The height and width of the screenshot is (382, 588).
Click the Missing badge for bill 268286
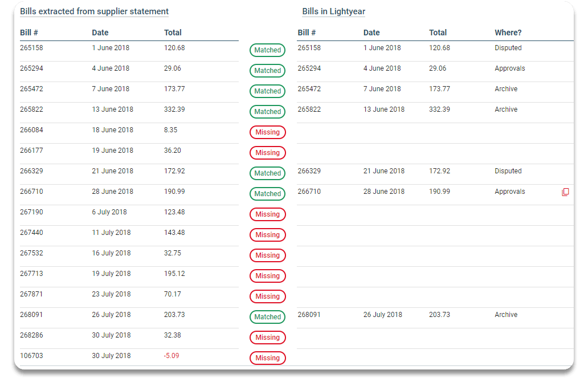coord(267,338)
